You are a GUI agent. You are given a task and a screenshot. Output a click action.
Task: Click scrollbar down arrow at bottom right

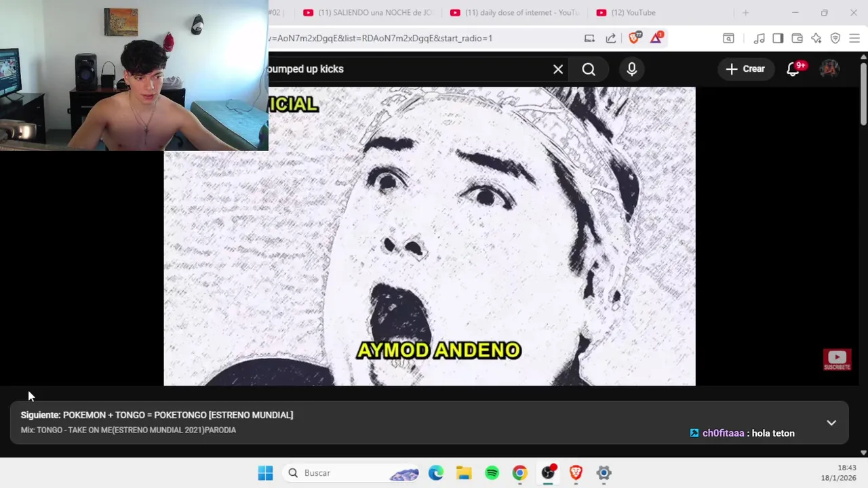pos(863,453)
